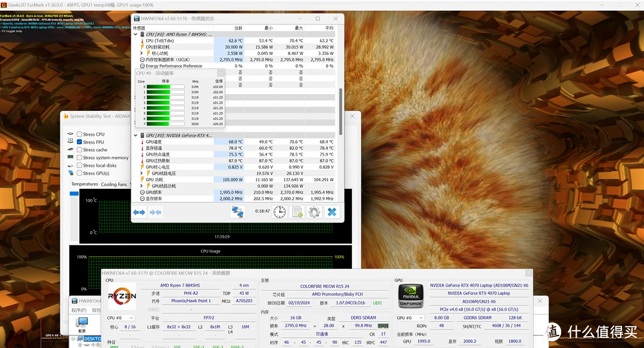The image size is (644, 348).
Task: Switch to the Temperatures tab in AIDA64
Action: click(x=85, y=184)
